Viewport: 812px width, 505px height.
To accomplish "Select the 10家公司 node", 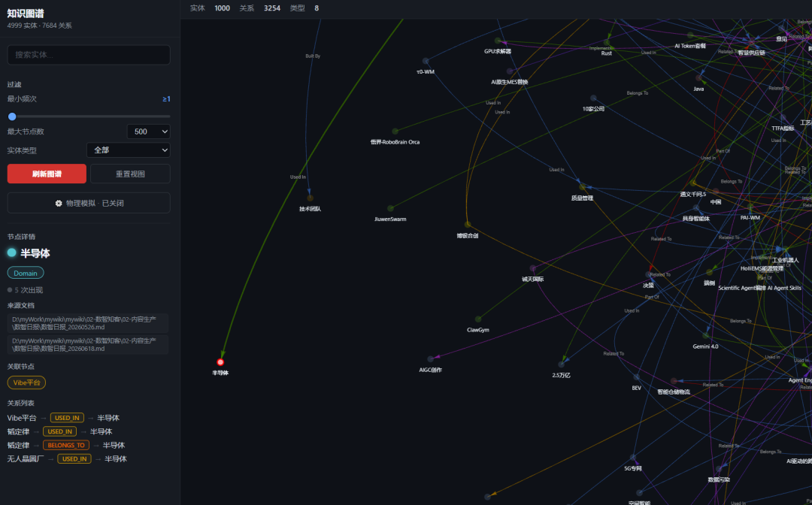I will pyautogui.click(x=593, y=98).
